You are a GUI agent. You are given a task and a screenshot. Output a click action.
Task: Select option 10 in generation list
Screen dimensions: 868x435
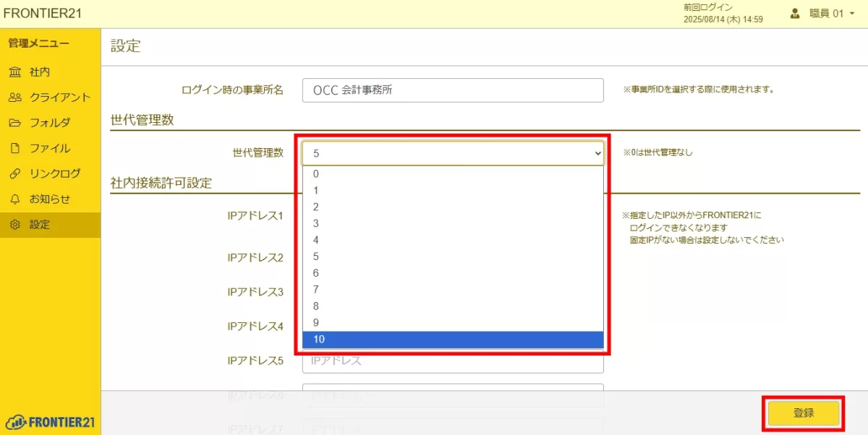point(453,340)
